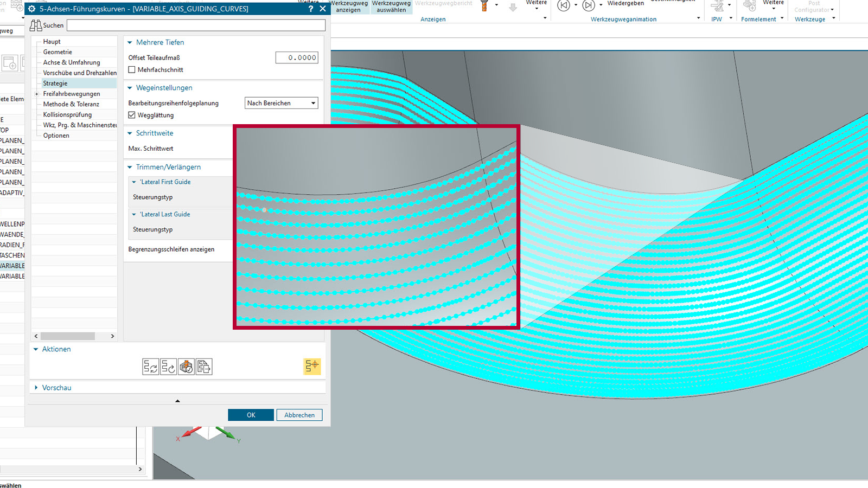Collapse the Schrittweite section

pos(130,133)
